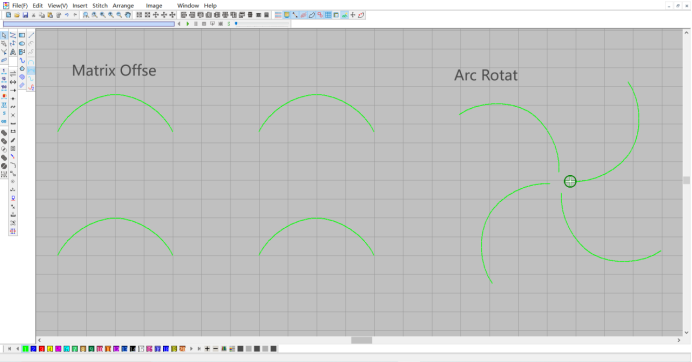Screen dimensions: 692x362
Task: Click the minus remove color button
Action: (215, 349)
